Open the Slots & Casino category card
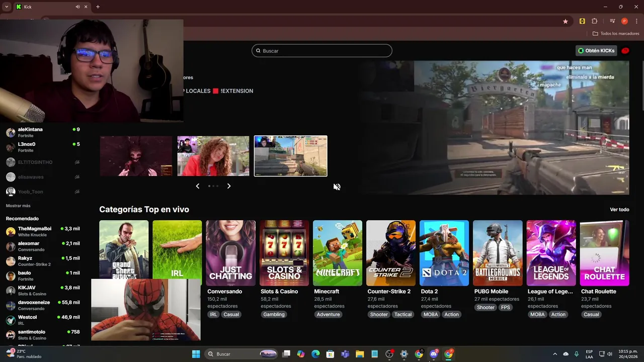This screenshot has height=362, width=644. (x=284, y=253)
